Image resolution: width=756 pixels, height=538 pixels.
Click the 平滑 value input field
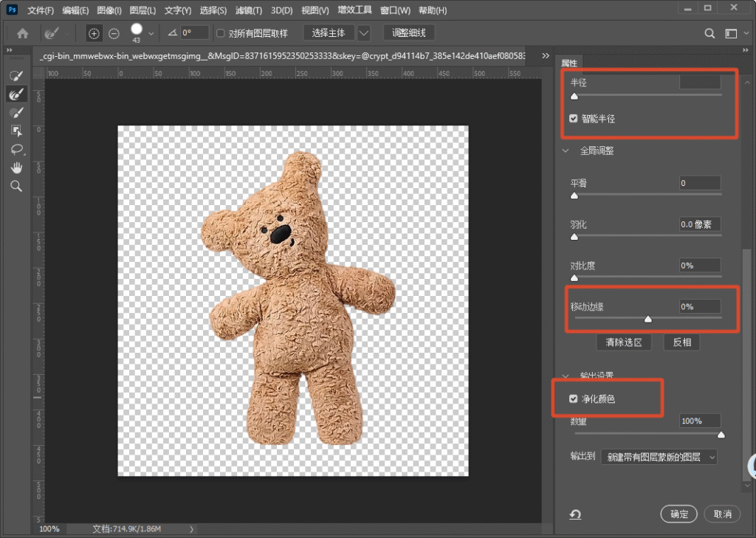pos(700,183)
